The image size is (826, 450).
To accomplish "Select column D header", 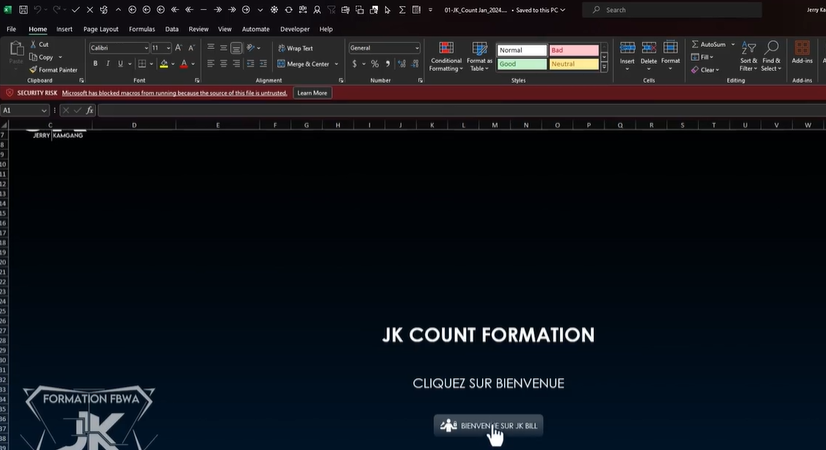I will click(x=134, y=125).
